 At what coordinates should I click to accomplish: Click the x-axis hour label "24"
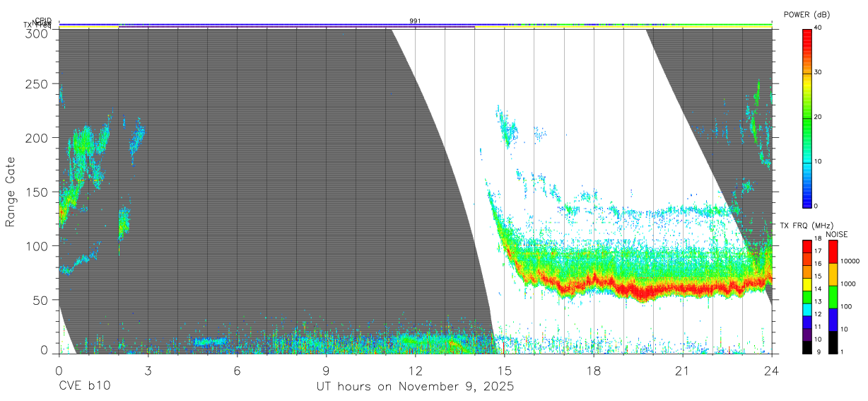[x=771, y=370]
